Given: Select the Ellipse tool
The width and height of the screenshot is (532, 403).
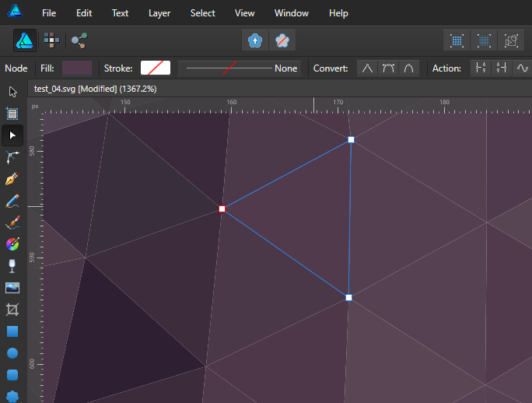Looking at the screenshot, I should pyautogui.click(x=12, y=353).
